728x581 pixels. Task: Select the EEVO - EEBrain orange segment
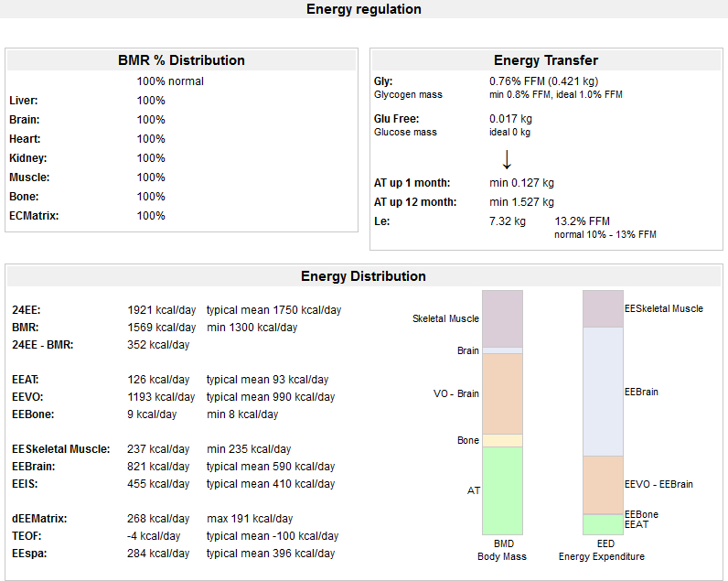[603, 485]
